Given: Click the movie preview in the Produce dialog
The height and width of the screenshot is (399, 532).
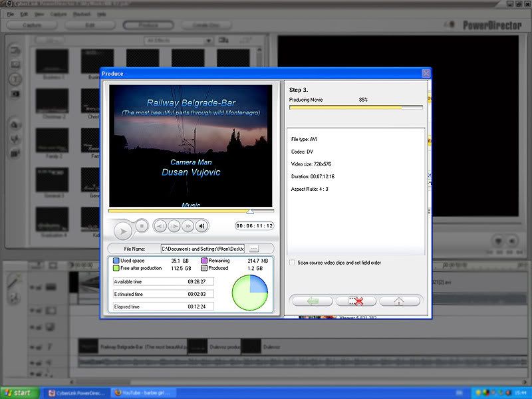Looking at the screenshot, I should (191, 146).
